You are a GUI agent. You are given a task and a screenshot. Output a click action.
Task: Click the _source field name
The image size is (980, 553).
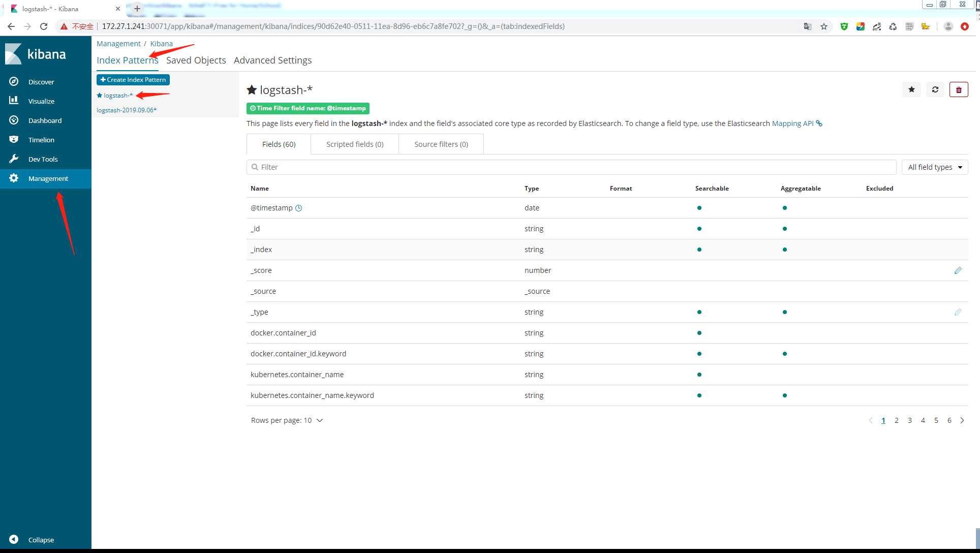(263, 291)
